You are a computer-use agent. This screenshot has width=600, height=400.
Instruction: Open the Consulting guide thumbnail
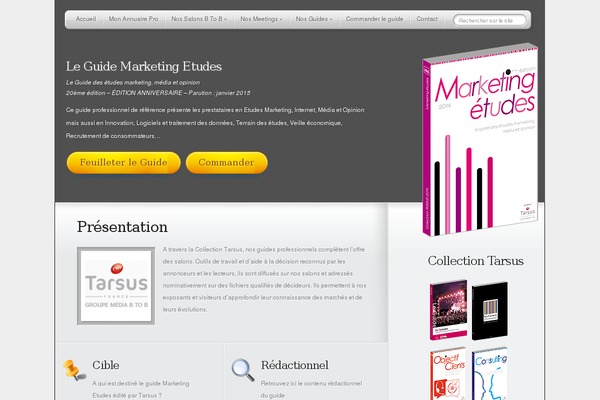[490, 374]
